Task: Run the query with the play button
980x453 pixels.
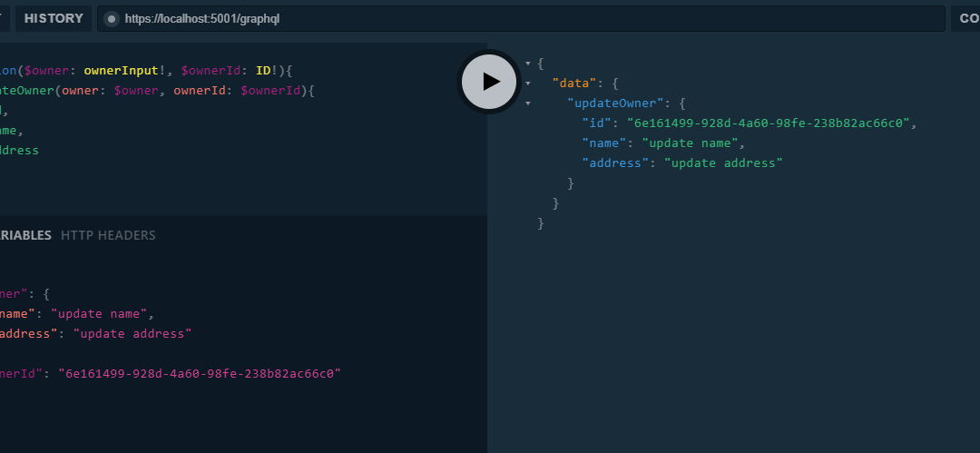Action: (x=489, y=82)
